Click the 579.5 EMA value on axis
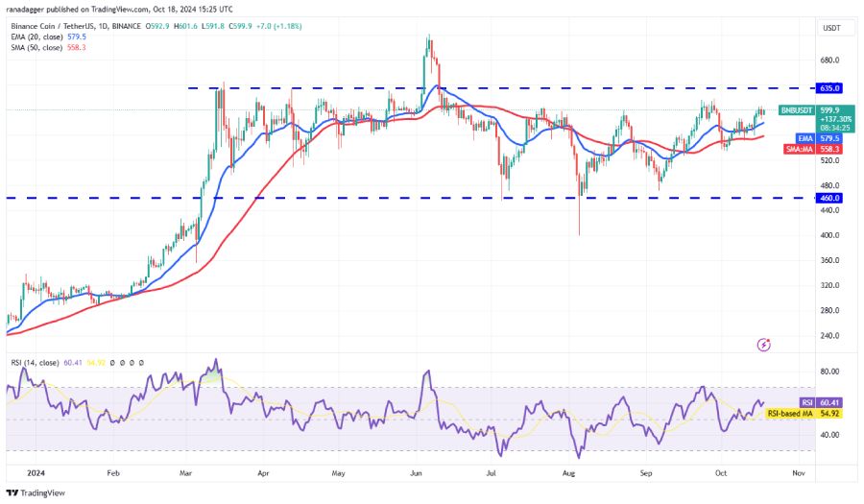Viewport: 864px width, 504px height. [x=829, y=138]
